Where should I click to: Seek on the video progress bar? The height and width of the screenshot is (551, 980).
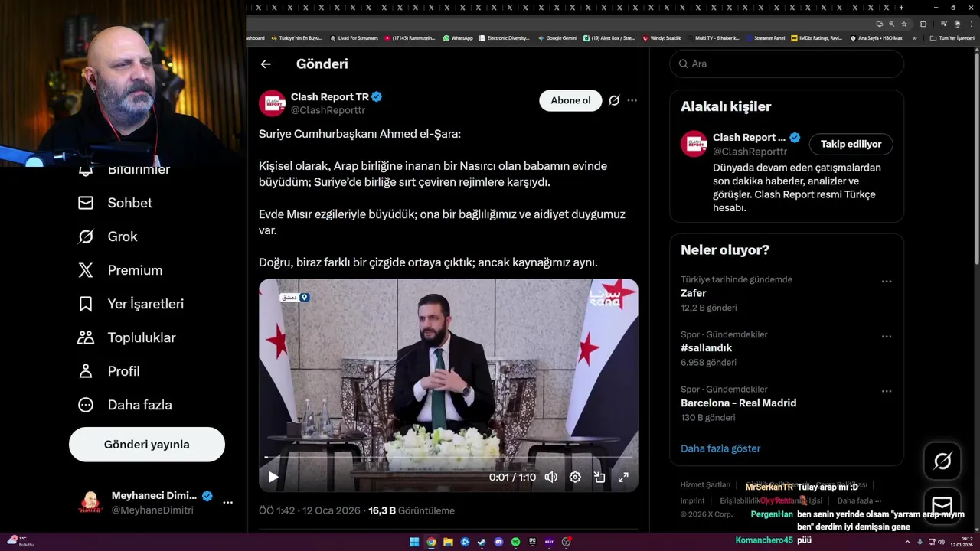coord(448,457)
